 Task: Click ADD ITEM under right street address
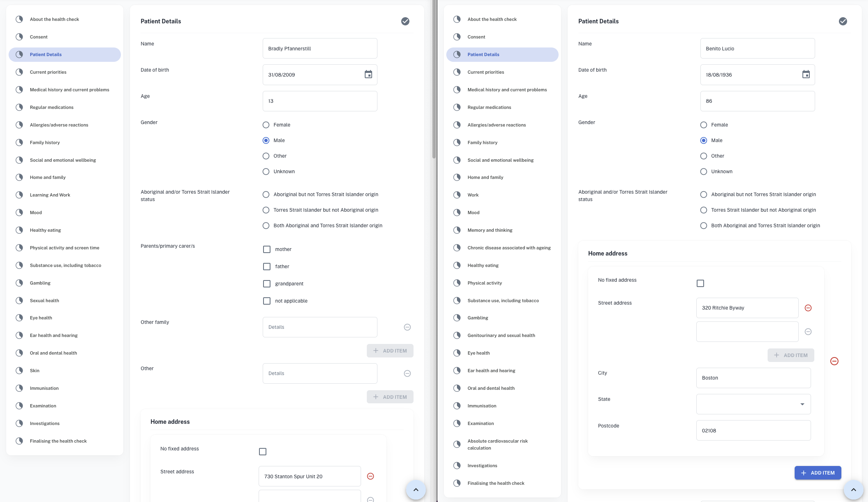(791, 355)
